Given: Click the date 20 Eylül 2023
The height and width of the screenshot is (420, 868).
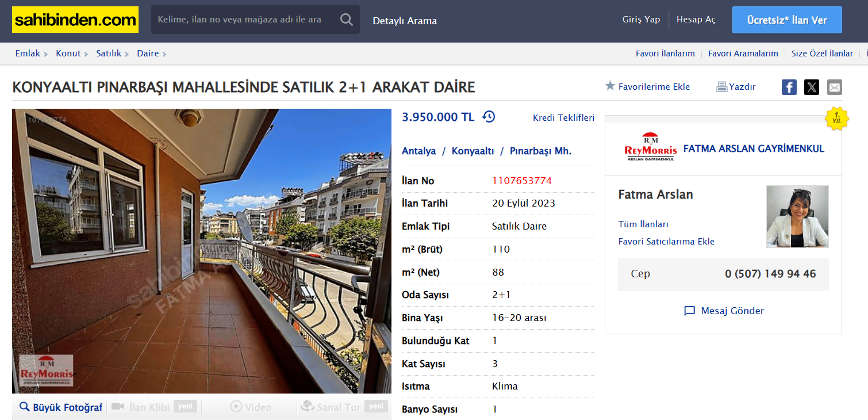Looking at the screenshot, I should click(524, 203).
